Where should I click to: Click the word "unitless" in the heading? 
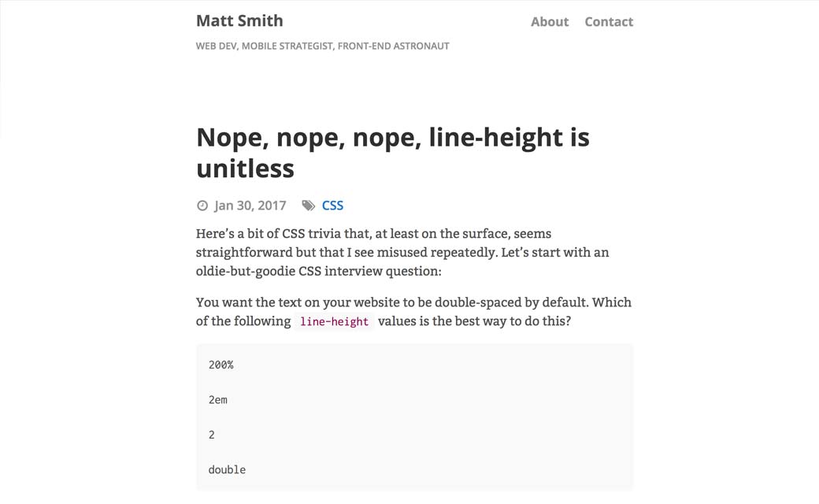(245, 168)
